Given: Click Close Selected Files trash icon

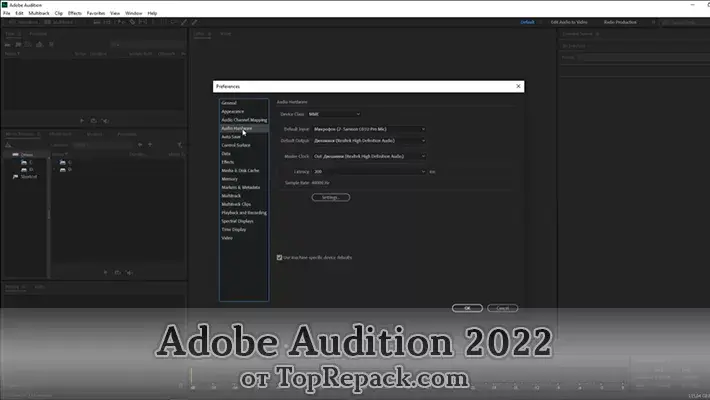Looking at the screenshot, I should tap(51, 44).
